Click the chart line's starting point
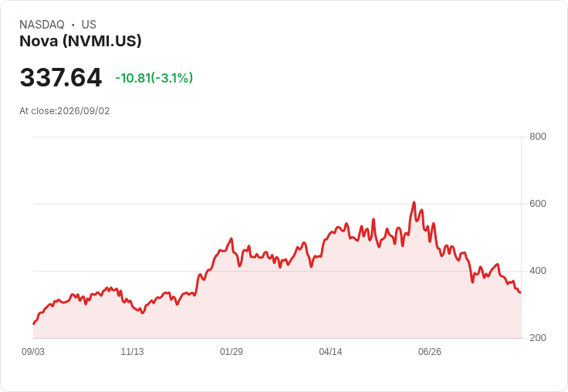 pyautogui.click(x=34, y=324)
